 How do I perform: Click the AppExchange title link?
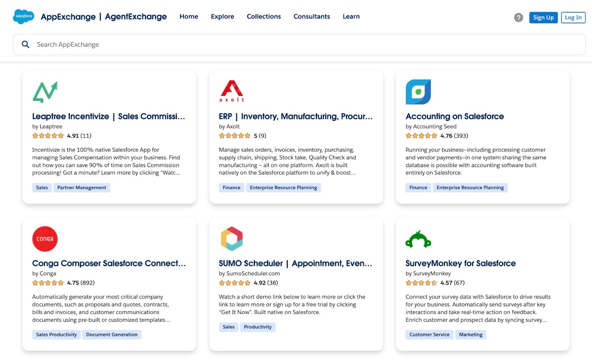click(68, 17)
